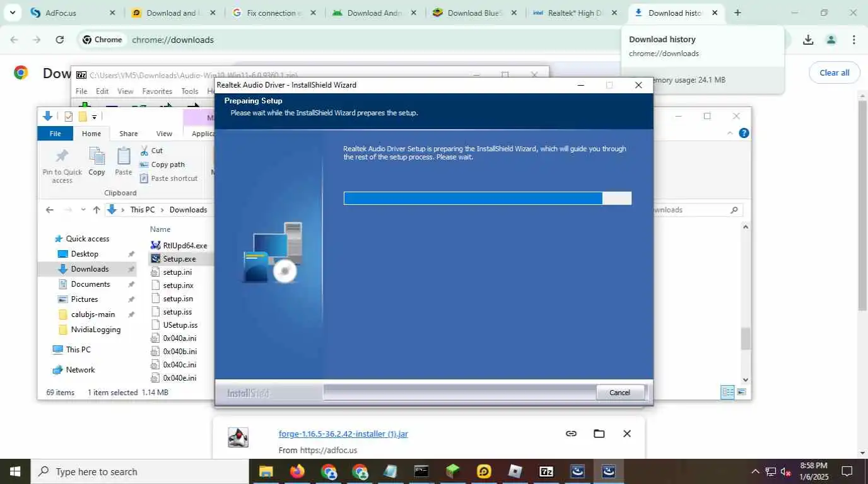
Task: Select Quick access in navigation pane
Action: [x=88, y=239]
